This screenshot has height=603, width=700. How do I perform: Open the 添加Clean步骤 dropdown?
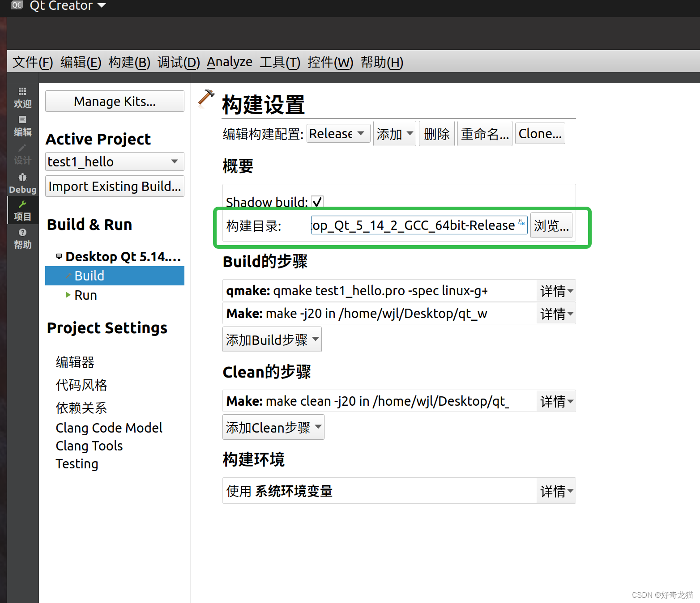273,427
